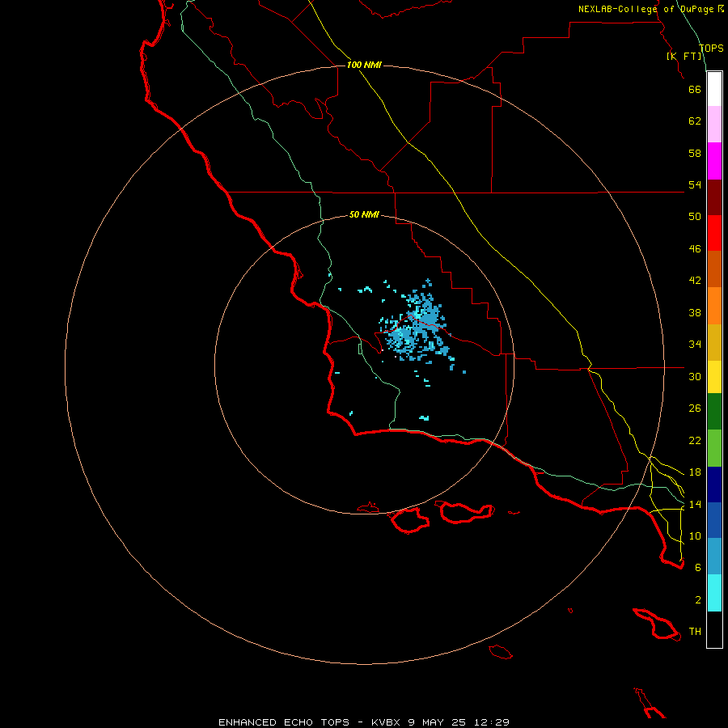Click the mustard gold legend swatch
Image resolution: width=728 pixels, height=728 pixels.
(x=714, y=342)
